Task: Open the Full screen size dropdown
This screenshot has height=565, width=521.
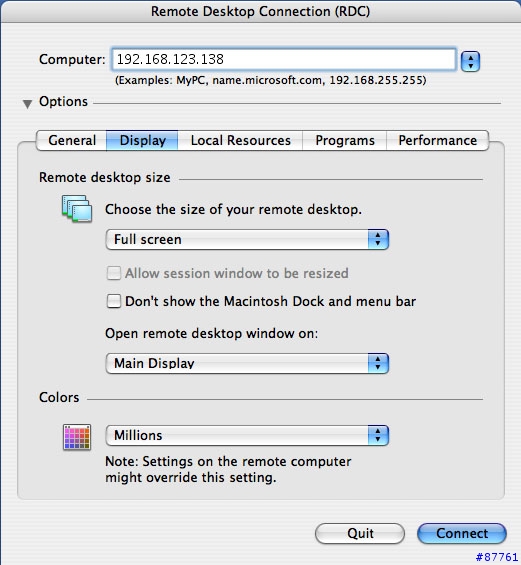Action: pos(247,240)
